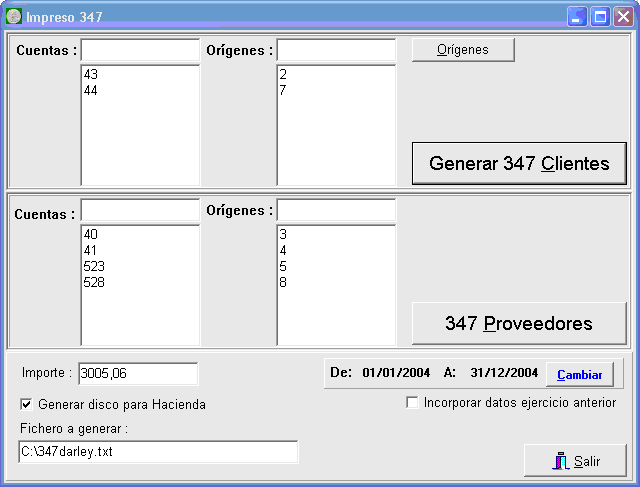Focus the clients Cuentas text field
Image resolution: width=640 pixels, height=487 pixels.
click(140, 50)
